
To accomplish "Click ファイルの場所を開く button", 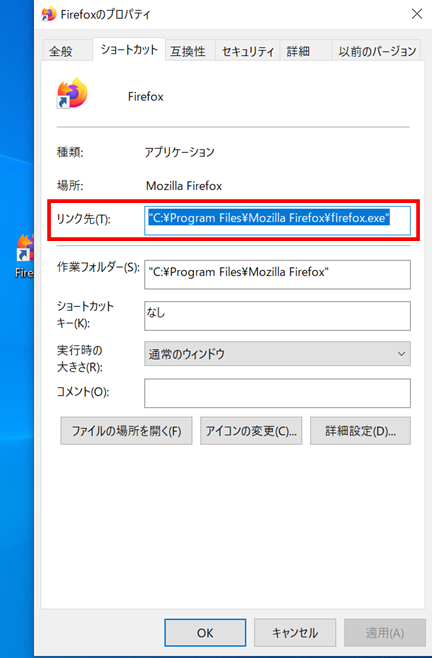I will (x=126, y=431).
